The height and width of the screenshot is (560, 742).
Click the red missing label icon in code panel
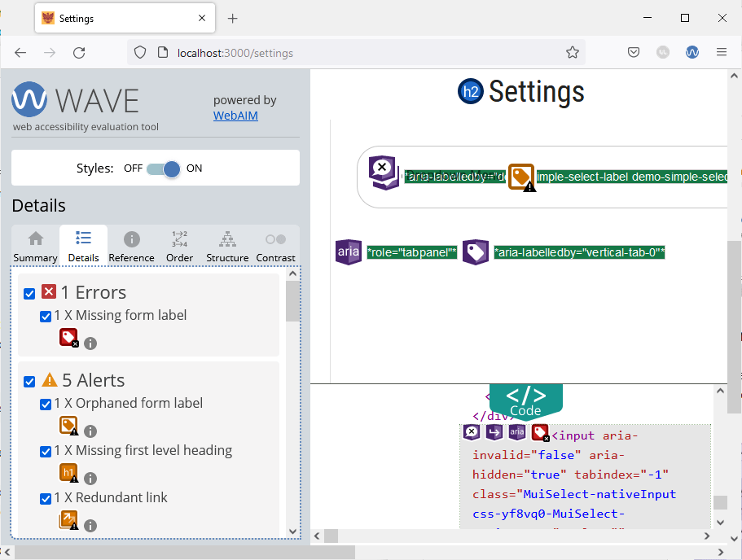[540, 433]
